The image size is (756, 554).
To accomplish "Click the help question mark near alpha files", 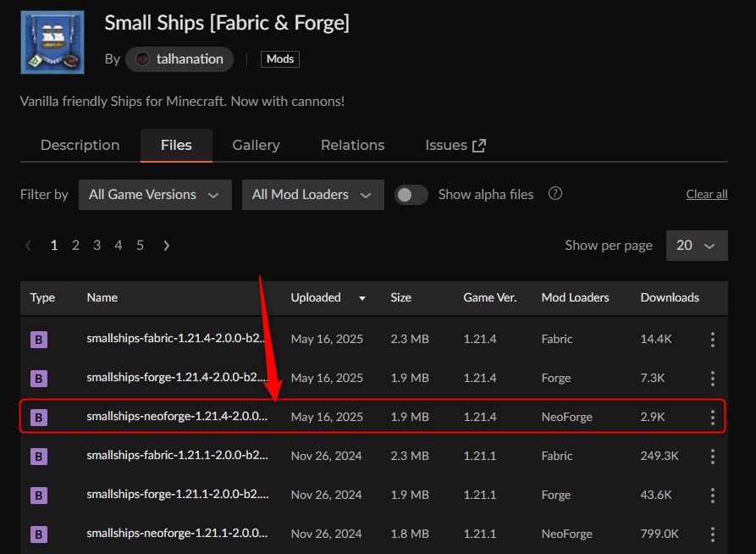I will click(555, 194).
